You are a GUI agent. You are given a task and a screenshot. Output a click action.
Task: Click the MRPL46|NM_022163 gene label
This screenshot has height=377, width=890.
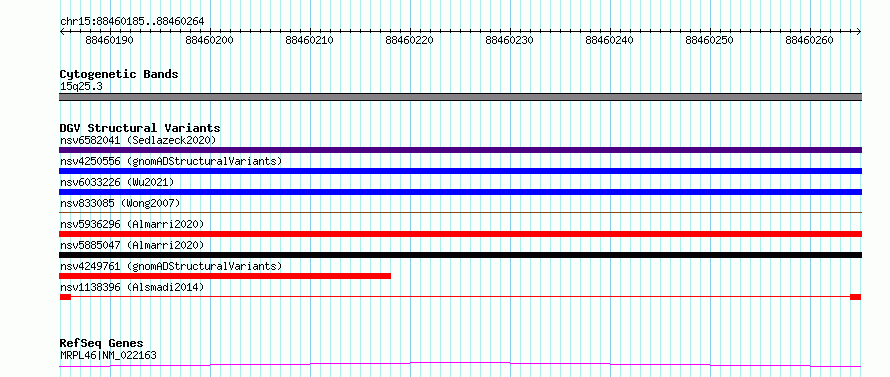(x=108, y=356)
